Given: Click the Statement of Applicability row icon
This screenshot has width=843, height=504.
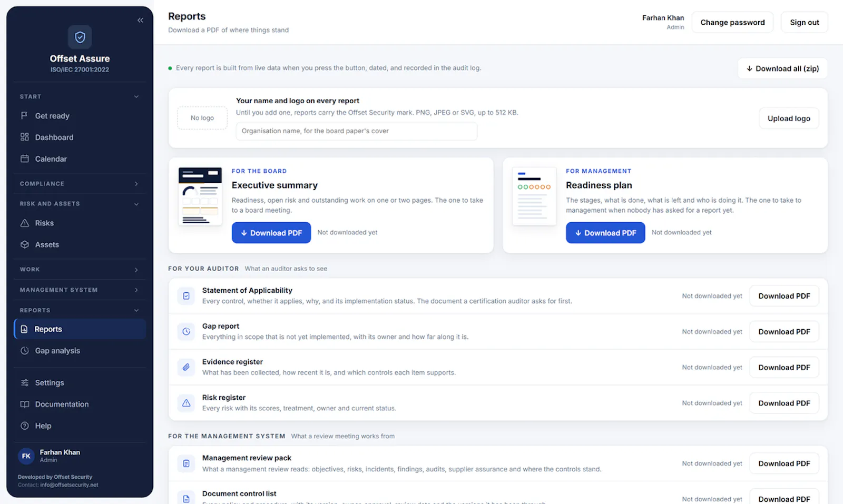Looking at the screenshot, I should click(186, 296).
